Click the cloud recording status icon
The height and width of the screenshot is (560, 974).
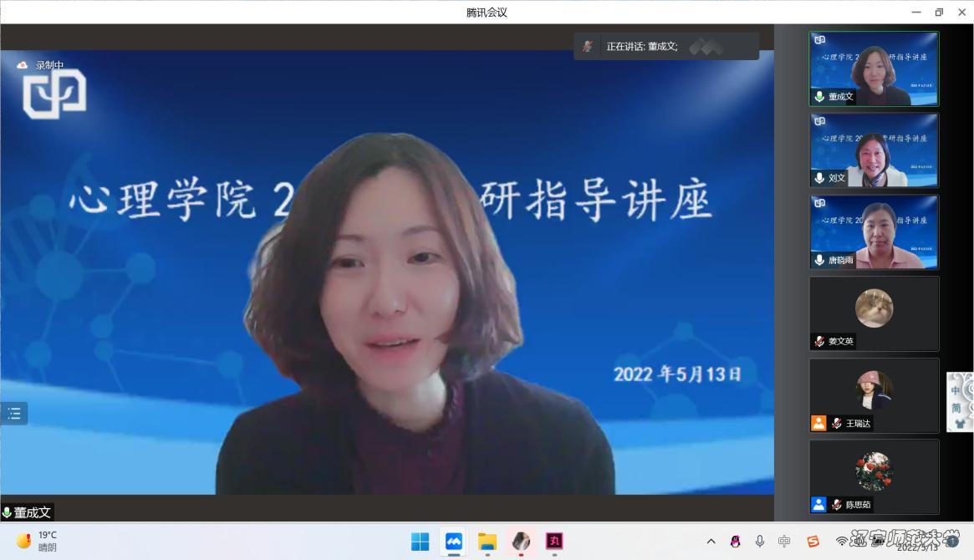[23, 65]
